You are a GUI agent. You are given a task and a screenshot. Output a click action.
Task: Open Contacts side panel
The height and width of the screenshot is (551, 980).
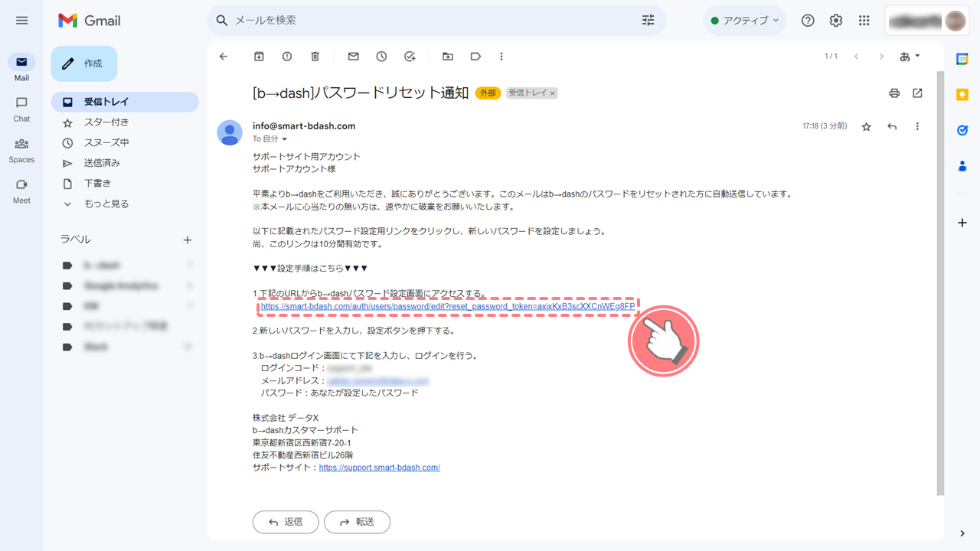(962, 166)
